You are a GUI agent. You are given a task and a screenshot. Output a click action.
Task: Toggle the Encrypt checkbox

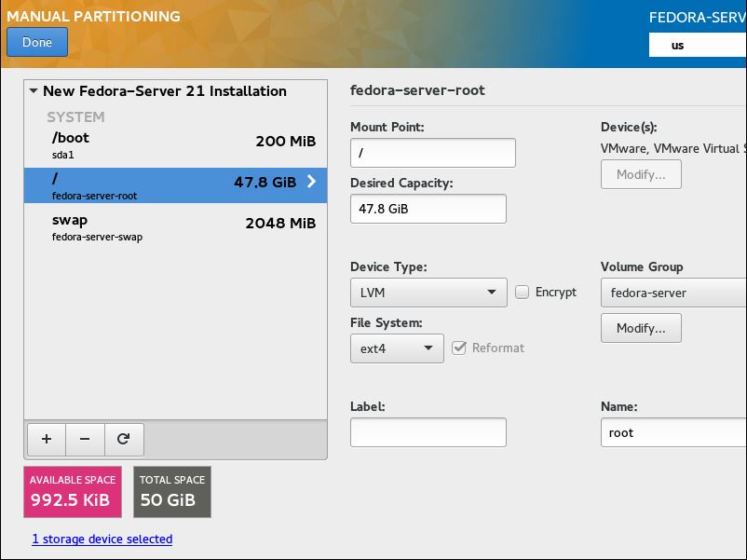(x=523, y=292)
